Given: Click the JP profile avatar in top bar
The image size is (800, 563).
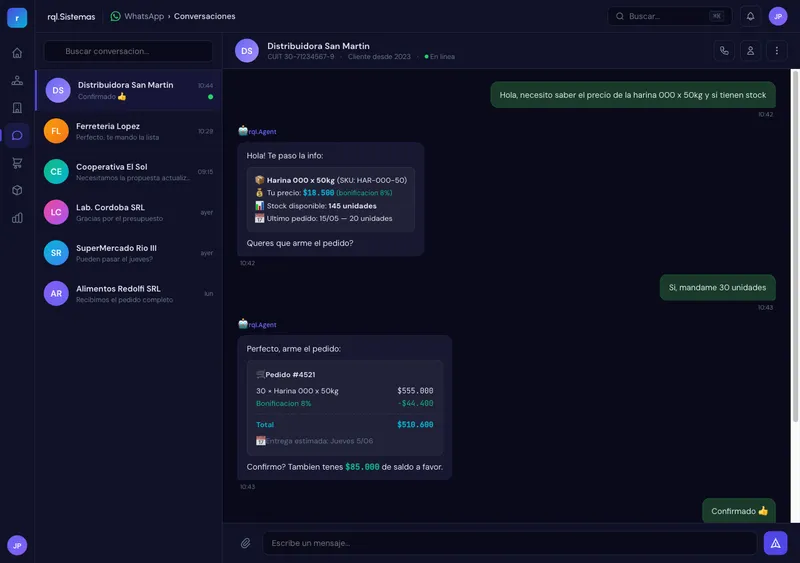Looking at the screenshot, I should 778,16.
